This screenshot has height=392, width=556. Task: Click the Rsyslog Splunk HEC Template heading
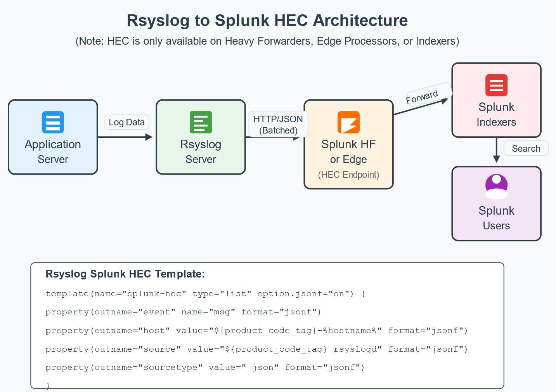[x=125, y=274]
